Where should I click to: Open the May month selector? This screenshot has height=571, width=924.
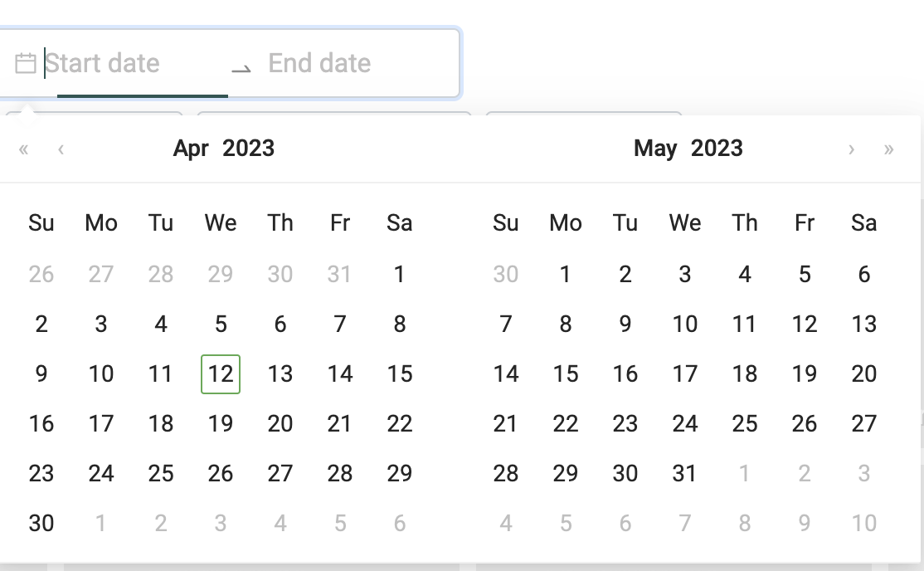click(x=655, y=149)
